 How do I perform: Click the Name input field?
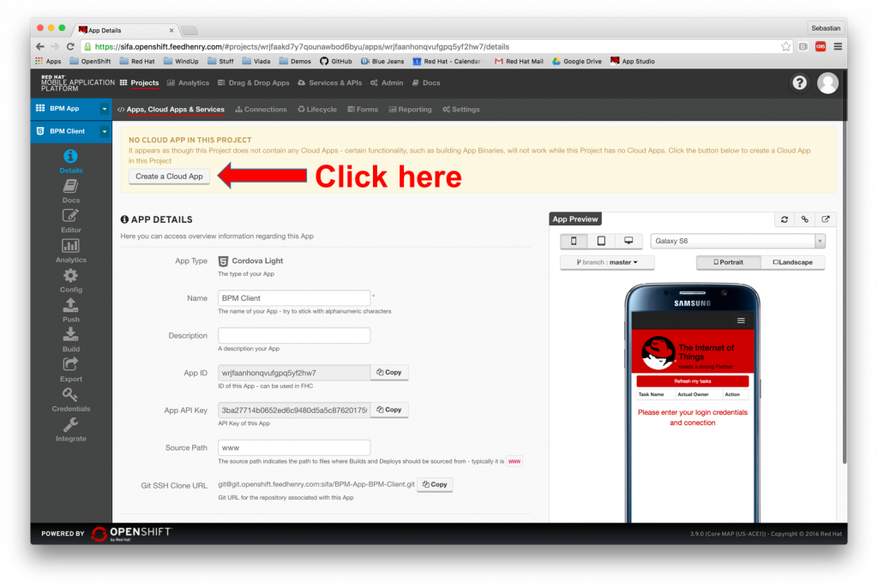pyautogui.click(x=294, y=298)
